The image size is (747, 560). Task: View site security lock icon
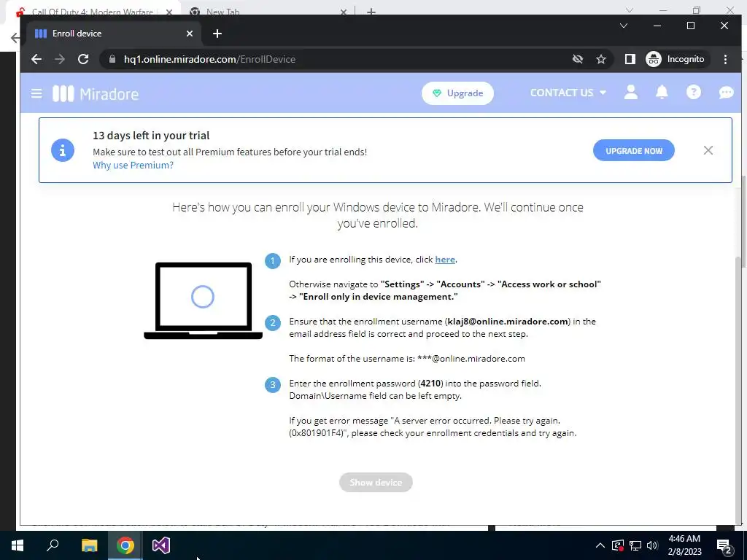(x=112, y=59)
